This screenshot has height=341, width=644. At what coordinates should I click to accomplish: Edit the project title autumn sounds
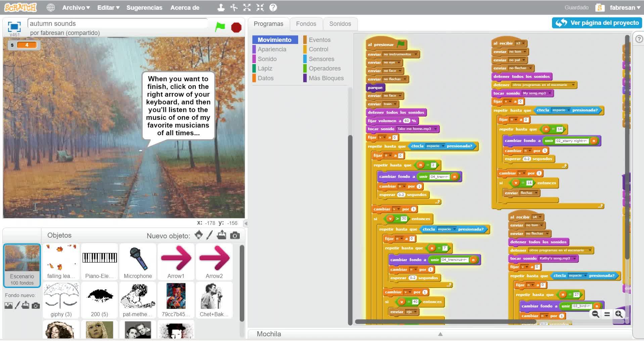click(118, 23)
